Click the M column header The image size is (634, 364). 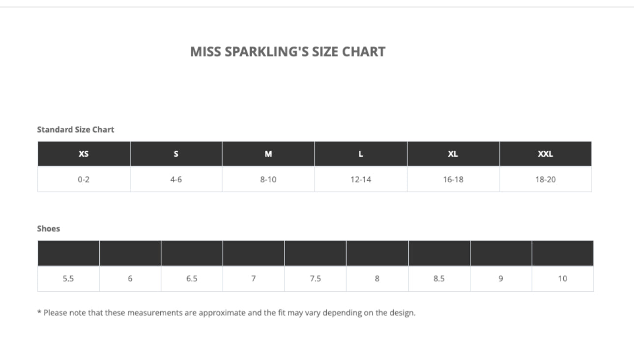[268, 154]
